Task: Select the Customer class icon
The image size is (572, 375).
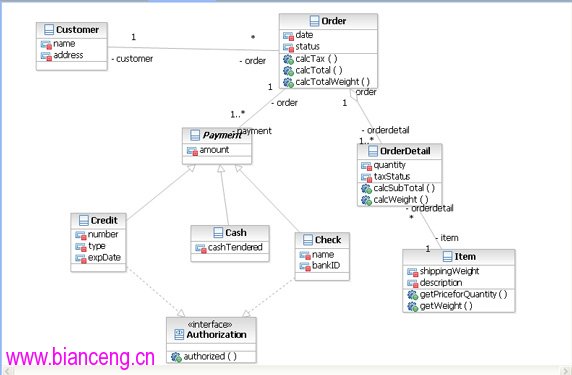Action: (x=49, y=30)
